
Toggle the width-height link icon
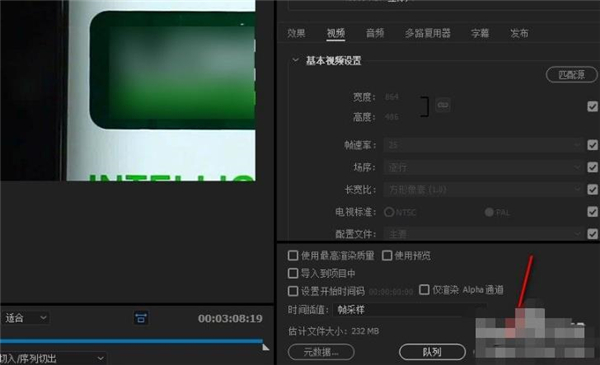click(443, 105)
